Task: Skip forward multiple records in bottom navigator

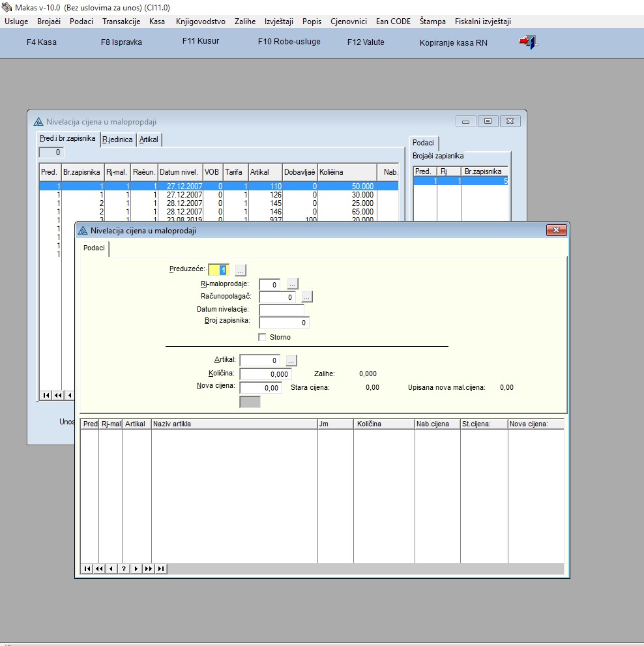Action: point(149,568)
